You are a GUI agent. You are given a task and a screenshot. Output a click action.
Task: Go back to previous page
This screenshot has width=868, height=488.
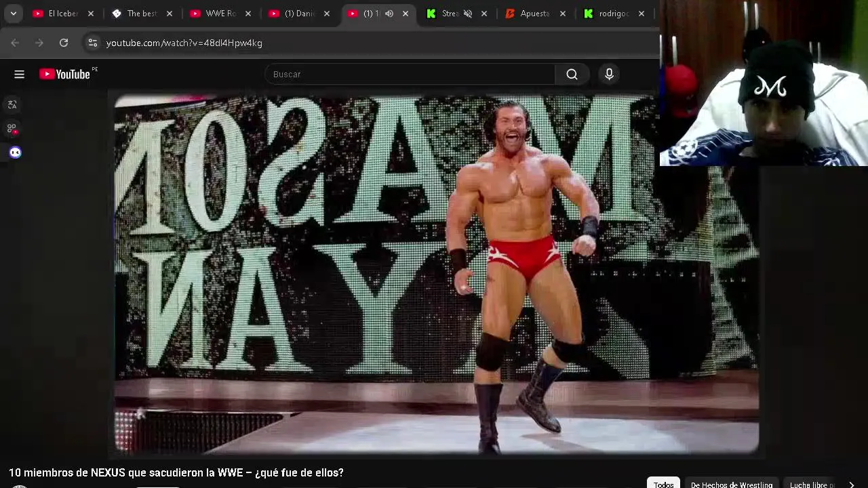[15, 43]
